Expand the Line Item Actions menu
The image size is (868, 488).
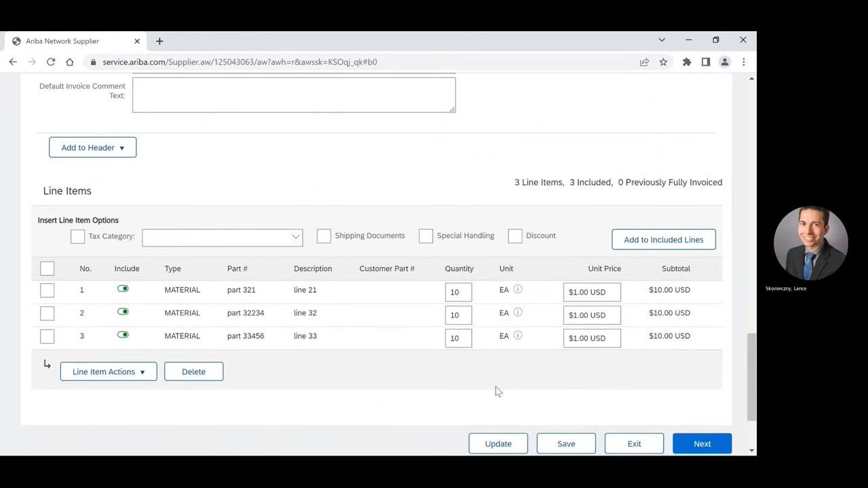coord(108,371)
